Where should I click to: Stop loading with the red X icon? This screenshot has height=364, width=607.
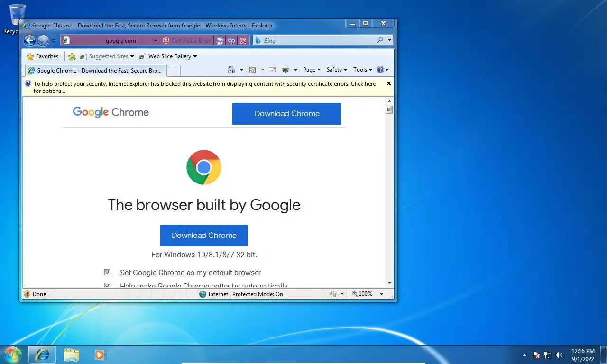(x=243, y=41)
